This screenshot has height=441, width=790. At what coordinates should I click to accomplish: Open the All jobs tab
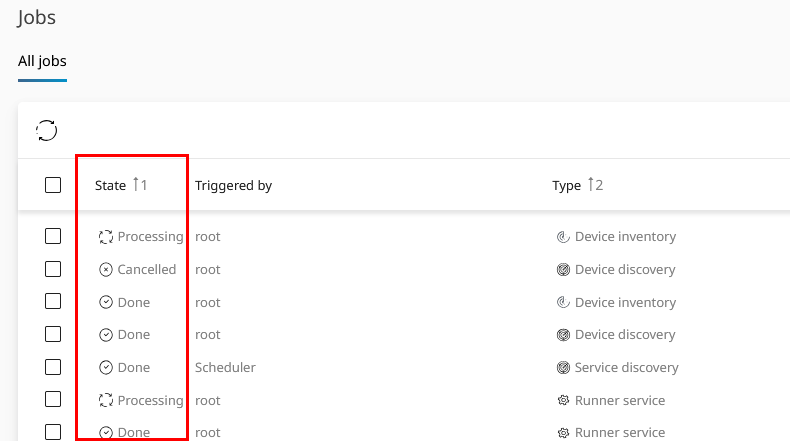coord(42,61)
